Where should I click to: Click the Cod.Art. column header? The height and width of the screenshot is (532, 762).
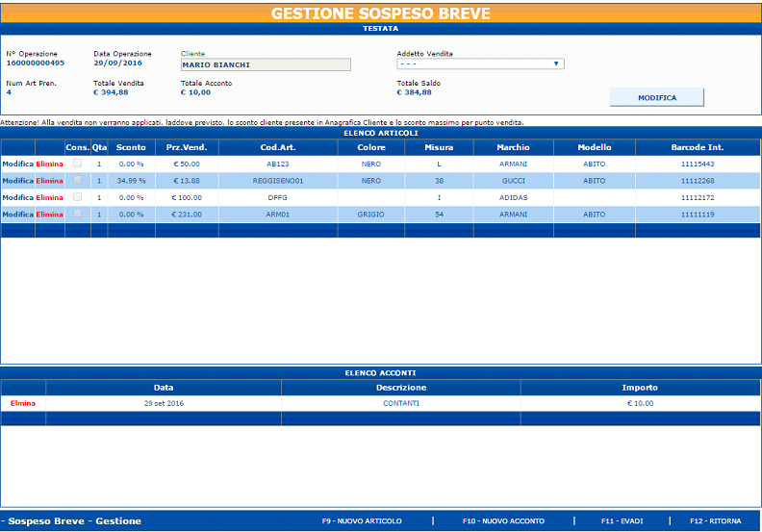coord(278,147)
